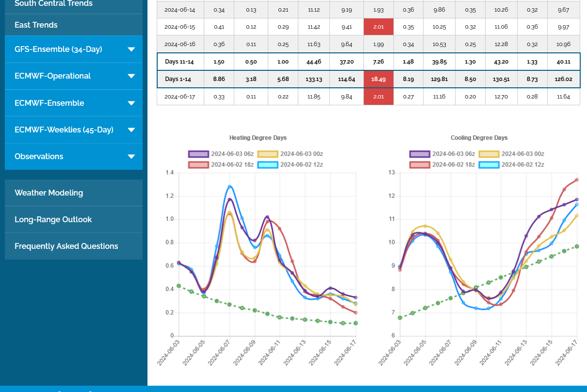Click the red 18.49 cell in Days 1-14 row
The height and width of the screenshot is (392, 587).
[378, 79]
